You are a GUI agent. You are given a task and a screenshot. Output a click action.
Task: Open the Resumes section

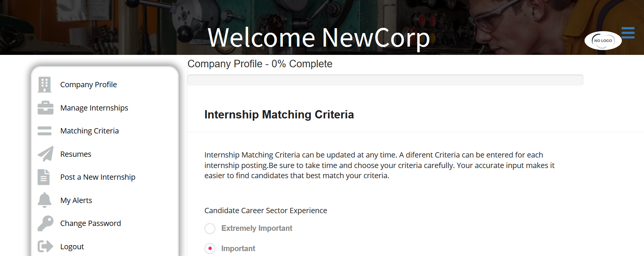[x=76, y=154]
